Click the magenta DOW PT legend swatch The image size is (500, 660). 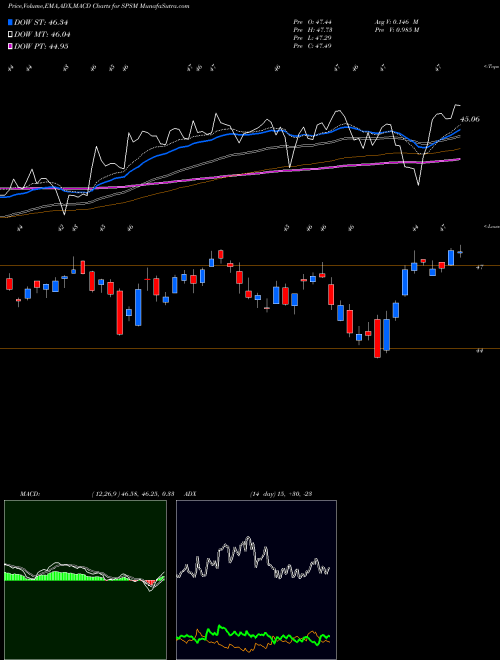click(x=11, y=46)
